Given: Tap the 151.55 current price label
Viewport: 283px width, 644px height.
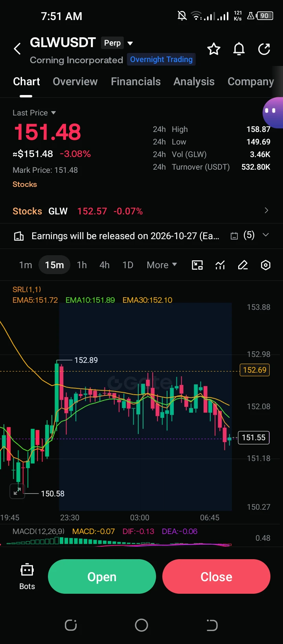Looking at the screenshot, I should [x=254, y=437].
